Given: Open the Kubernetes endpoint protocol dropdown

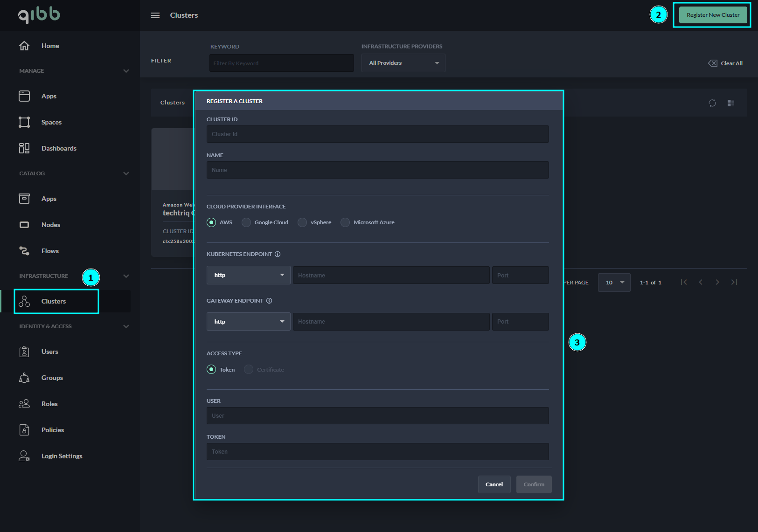Looking at the screenshot, I should (x=248, y=275).
